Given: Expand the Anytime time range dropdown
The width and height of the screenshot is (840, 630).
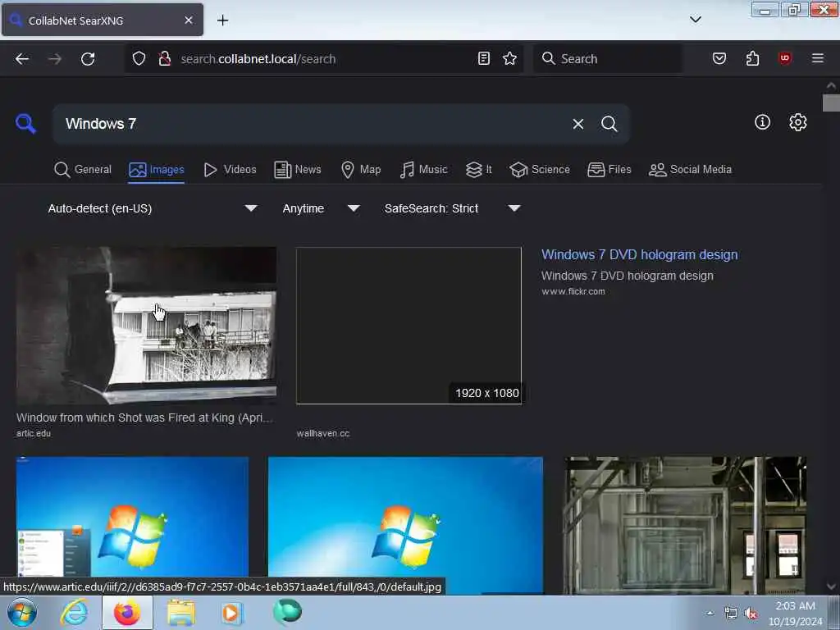Looking at the screenshot, I should 321,208.
